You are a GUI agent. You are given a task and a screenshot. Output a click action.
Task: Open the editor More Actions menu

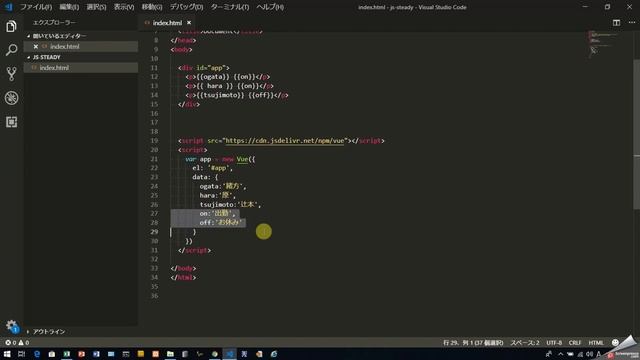[631, 23]
